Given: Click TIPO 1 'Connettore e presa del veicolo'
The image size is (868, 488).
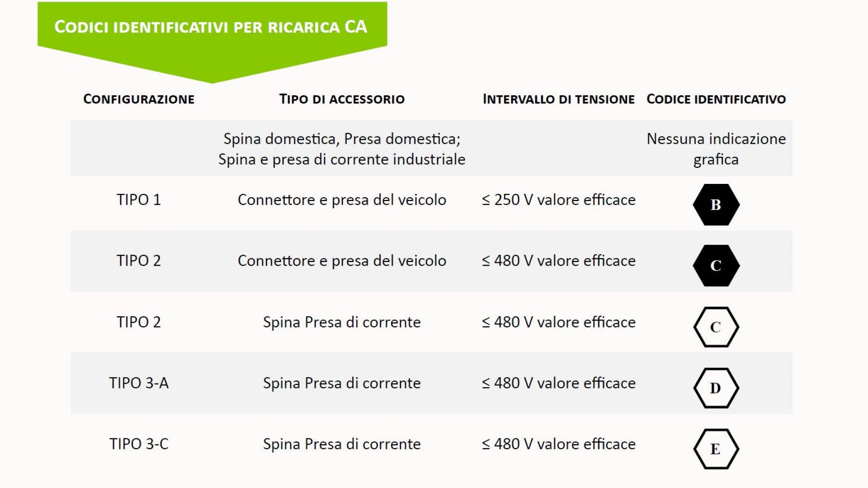Looking at the screenshot, I should 342,200.
